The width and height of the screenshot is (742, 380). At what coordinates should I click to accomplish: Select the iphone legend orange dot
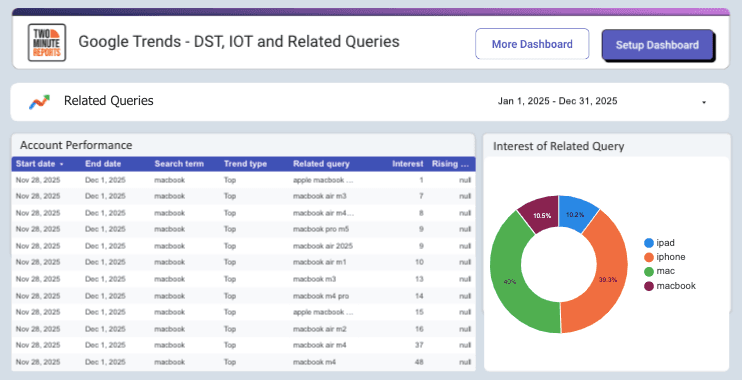click(649, 257)
